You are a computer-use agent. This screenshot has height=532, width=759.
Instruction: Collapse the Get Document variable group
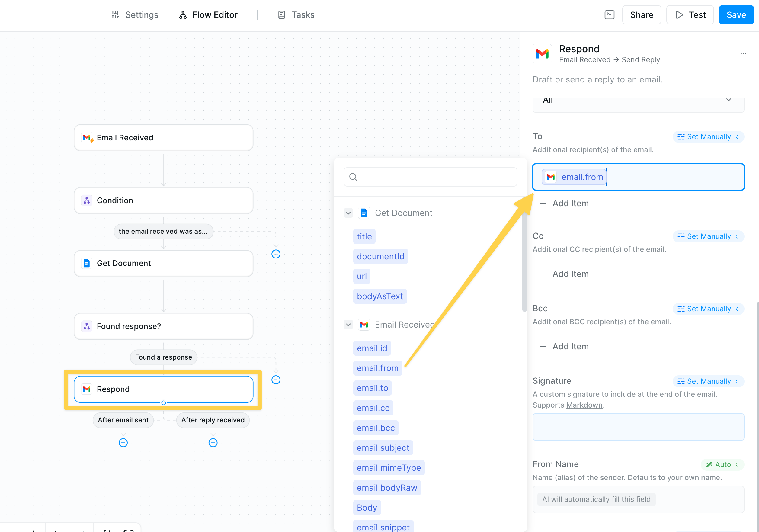click(x=348, y=213)
